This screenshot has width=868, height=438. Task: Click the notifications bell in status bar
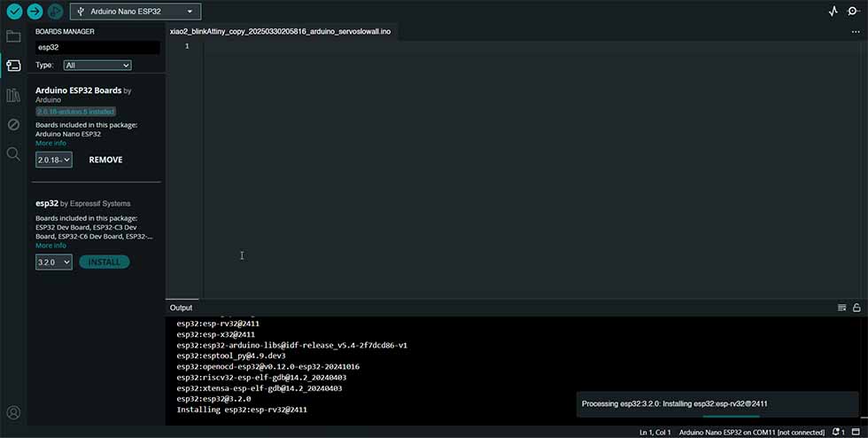[838, 432]
